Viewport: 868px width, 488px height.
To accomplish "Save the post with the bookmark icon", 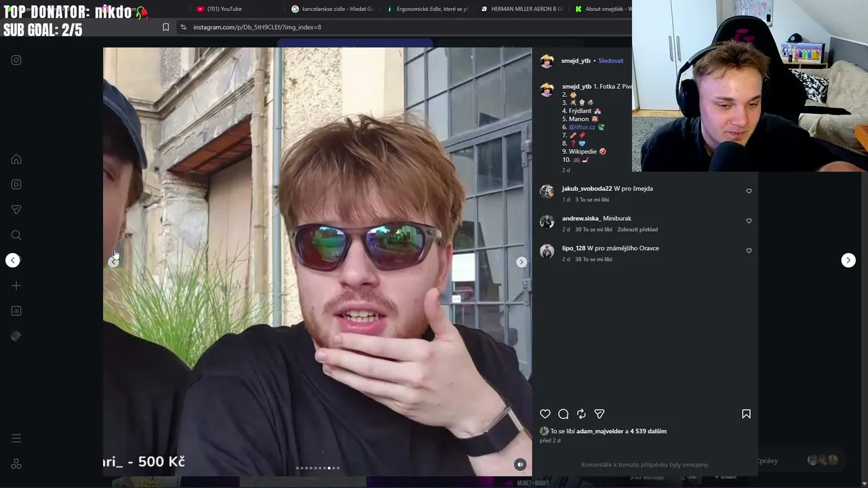I will [x=746, y=414].
